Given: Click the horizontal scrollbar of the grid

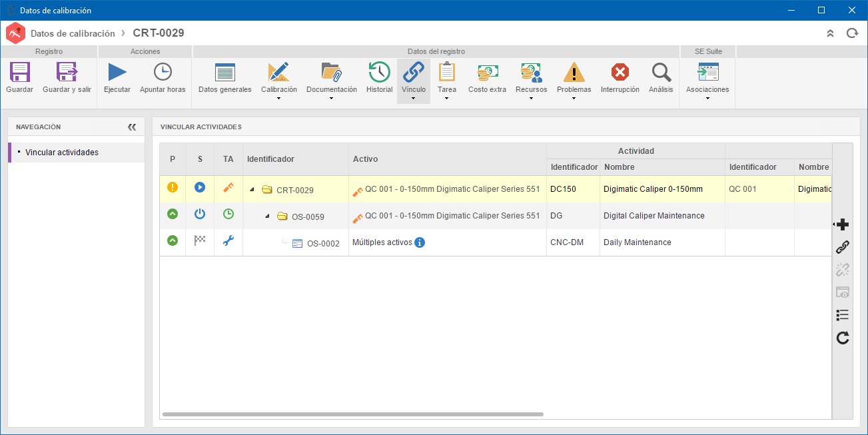Looking at the screenshot, I should click(x=353, y=414).
